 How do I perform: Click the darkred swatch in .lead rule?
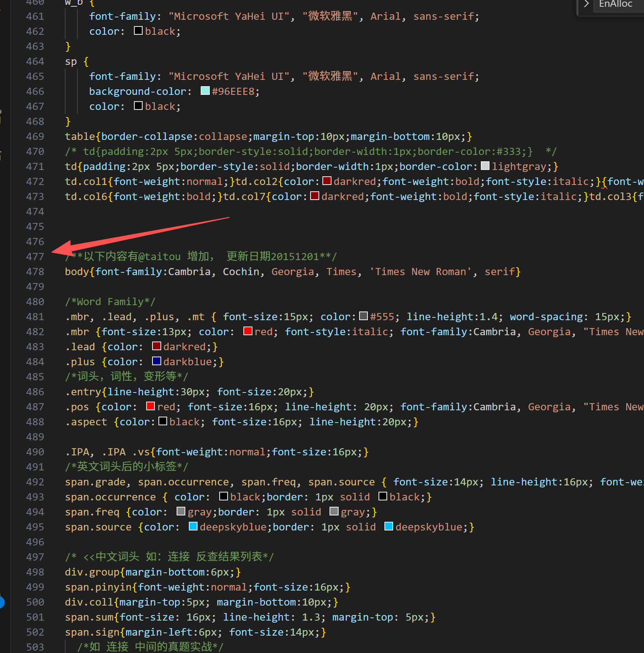(x=156, y=346)
